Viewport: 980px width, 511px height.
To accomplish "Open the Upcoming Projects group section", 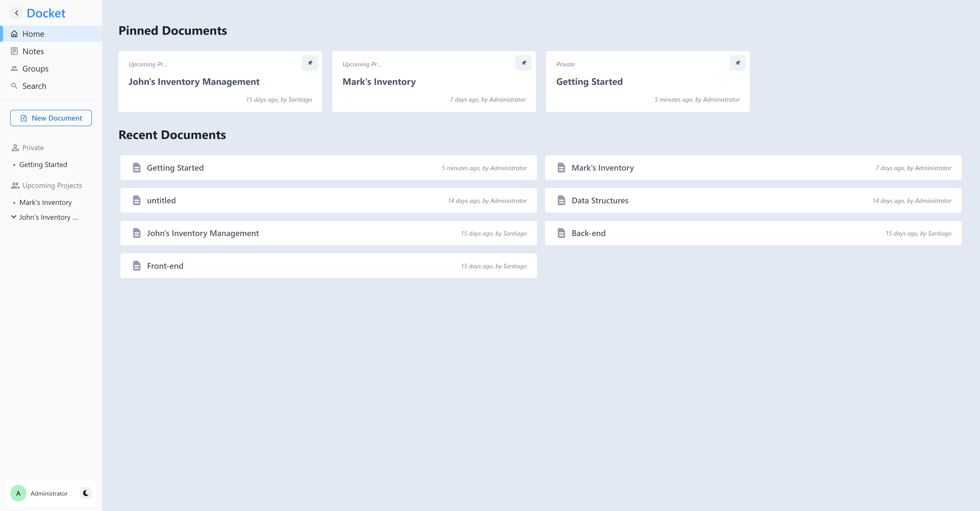I will (52, 185).
